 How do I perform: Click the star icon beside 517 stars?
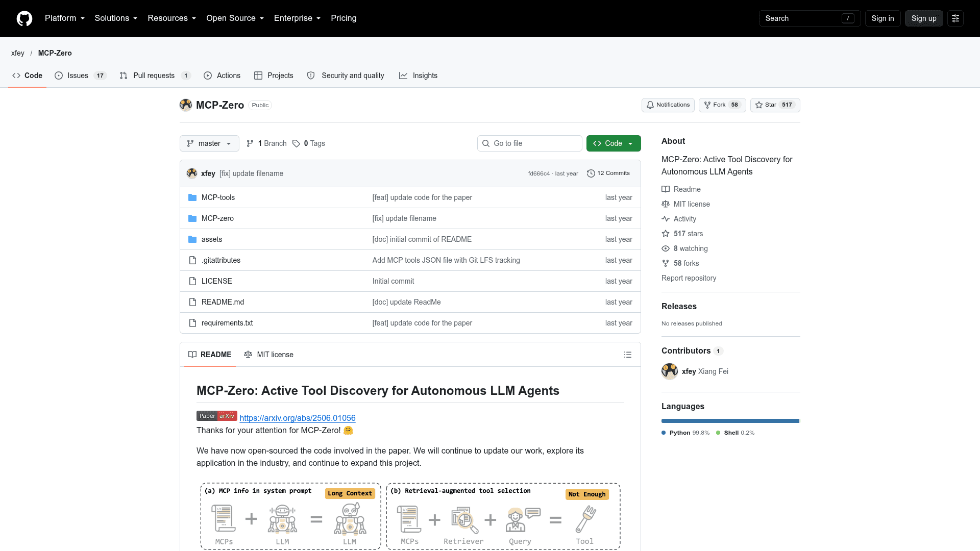(x=666, y=234)
